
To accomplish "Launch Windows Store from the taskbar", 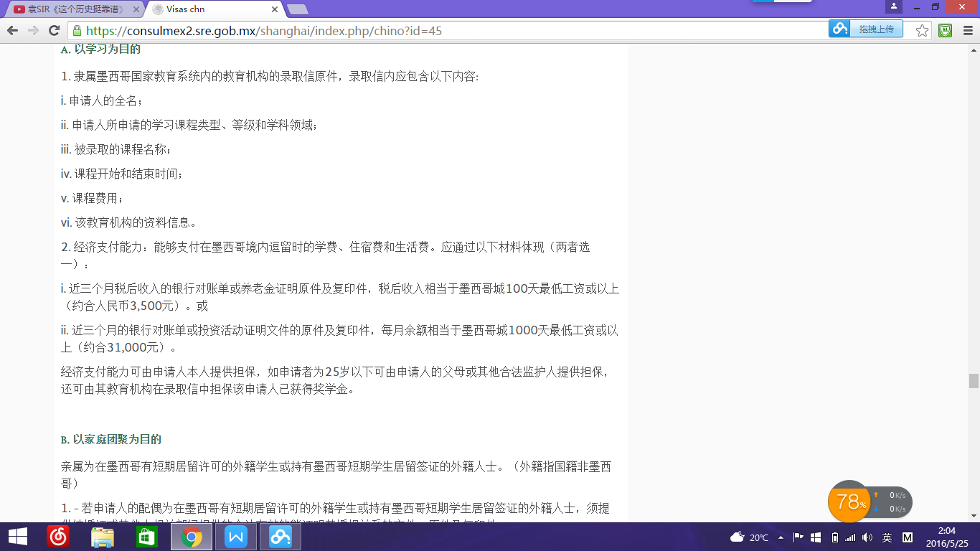I will click(x=147, y=537).
